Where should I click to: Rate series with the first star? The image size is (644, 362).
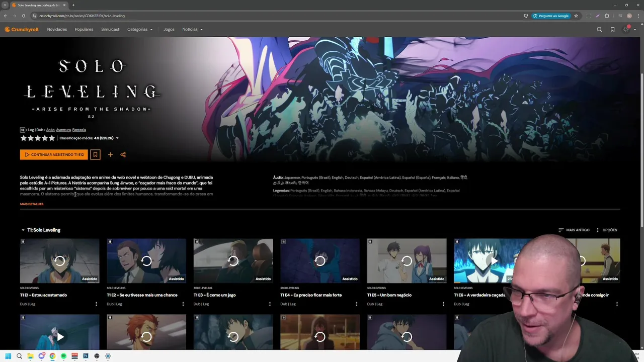point(23,138)
